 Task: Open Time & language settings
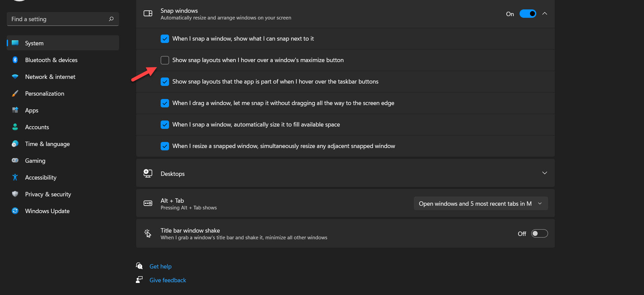click(47, 144)
